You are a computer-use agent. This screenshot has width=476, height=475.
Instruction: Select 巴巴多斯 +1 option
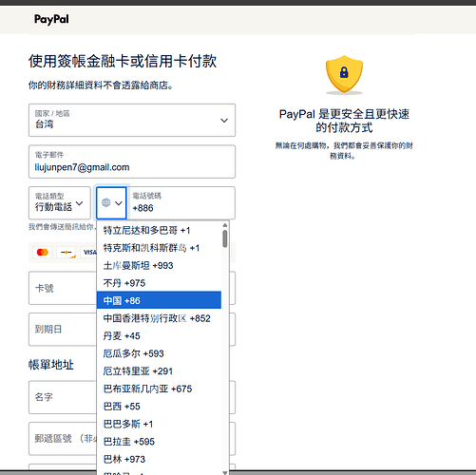tap(159, 424)
